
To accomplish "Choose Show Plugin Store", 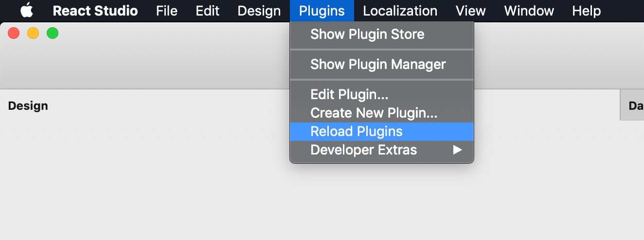I will [x=367, y=34].
